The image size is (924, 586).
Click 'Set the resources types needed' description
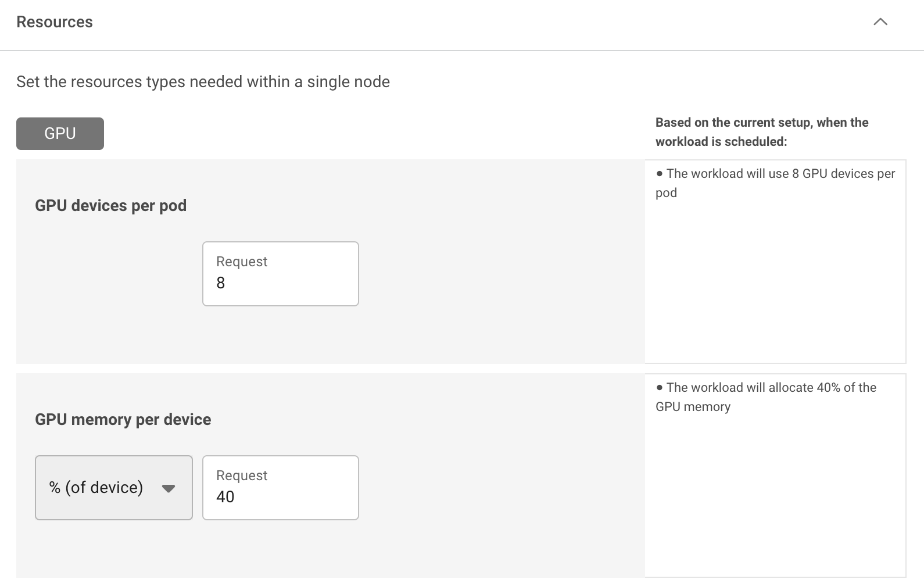203,82
